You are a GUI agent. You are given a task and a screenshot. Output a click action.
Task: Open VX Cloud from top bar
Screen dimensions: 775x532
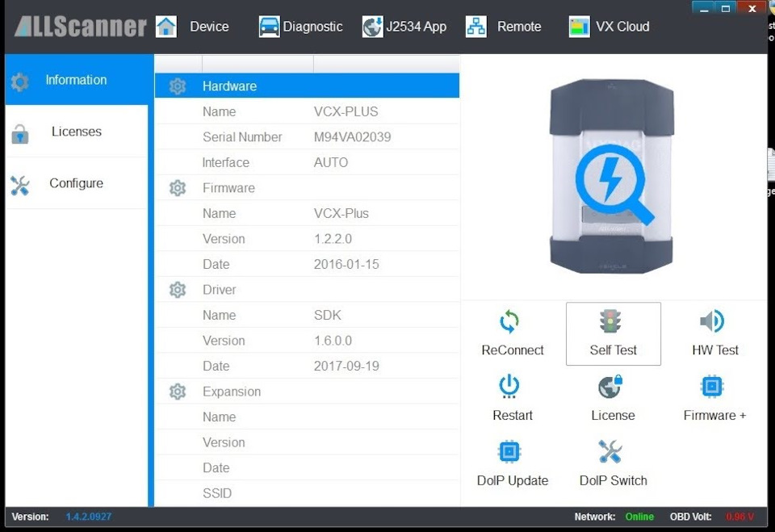pyautogui.click(x=609, y=27)
